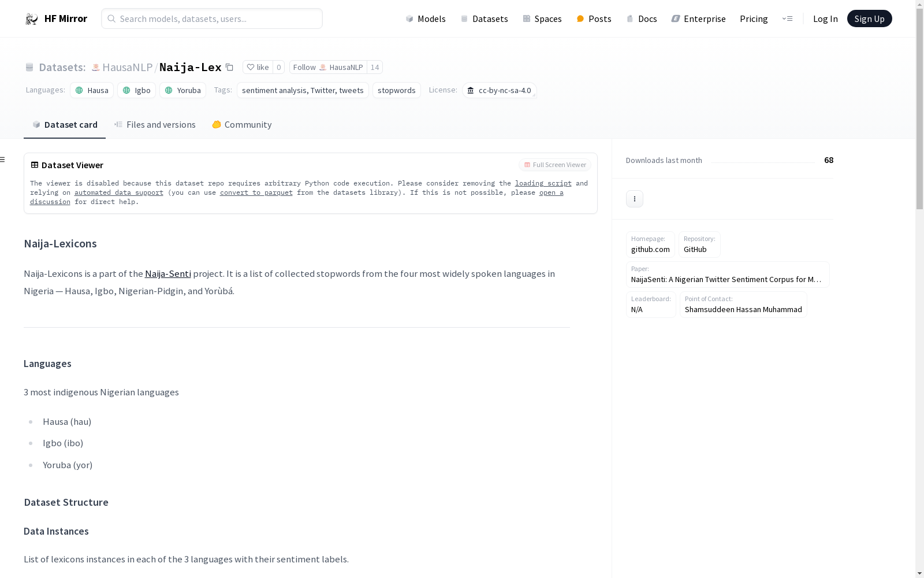This screenshot has width=924, height=578.
Task: Follow the loading script link
Action: [x=543, y=183]
